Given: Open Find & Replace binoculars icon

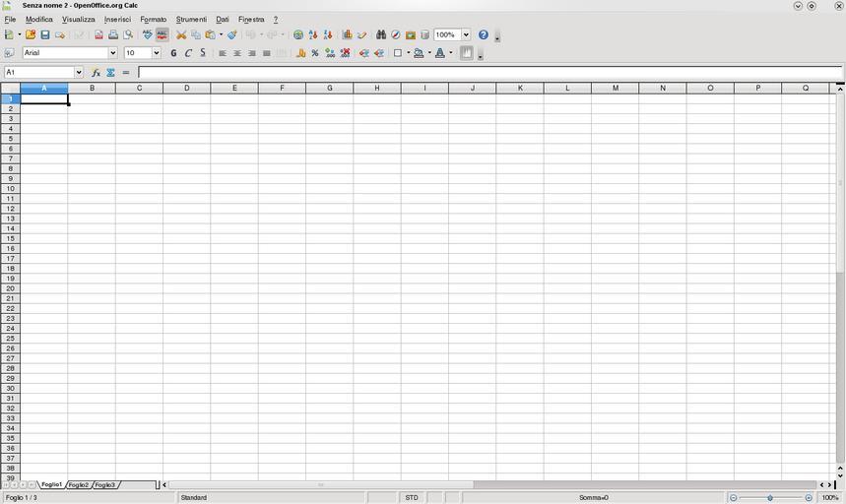Looking at the screenshot, I should coord(381,35).
